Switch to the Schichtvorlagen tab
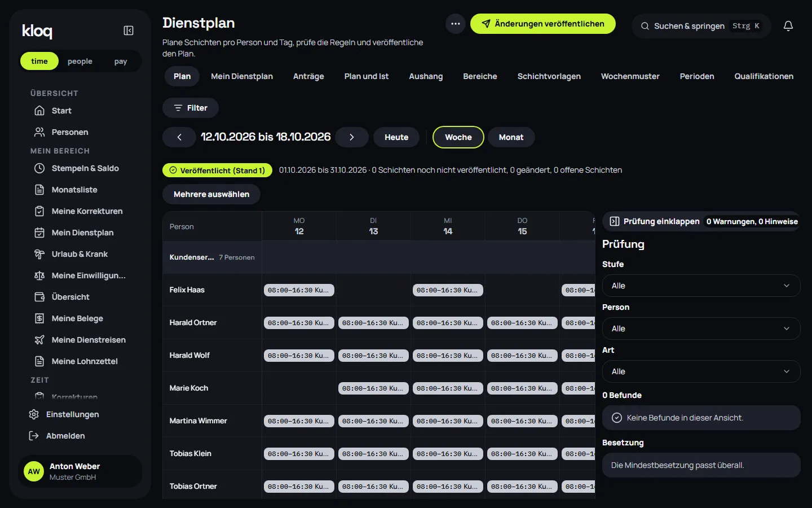 tap(549, 76)
